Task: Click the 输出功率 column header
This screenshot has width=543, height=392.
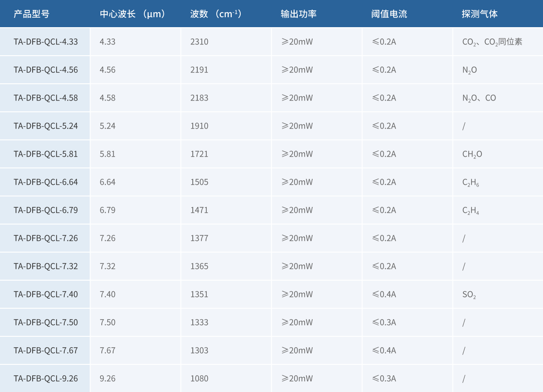Action: [x=298, y=14]
